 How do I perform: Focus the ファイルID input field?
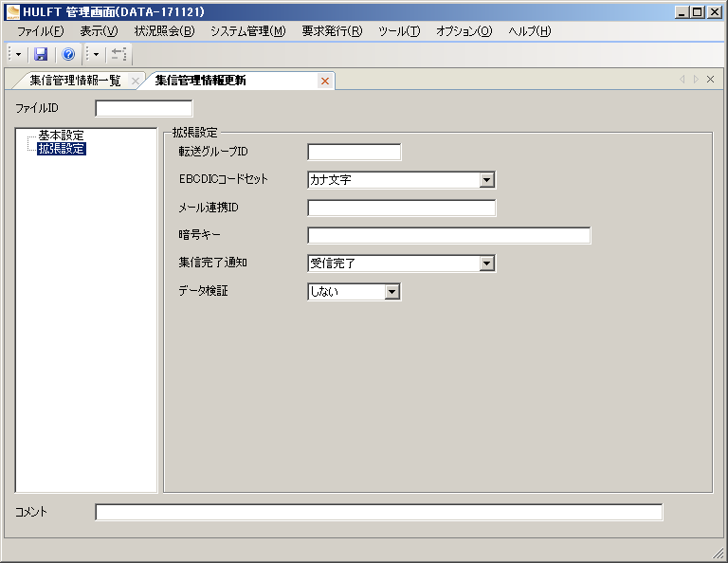click(x=144, y=108)
